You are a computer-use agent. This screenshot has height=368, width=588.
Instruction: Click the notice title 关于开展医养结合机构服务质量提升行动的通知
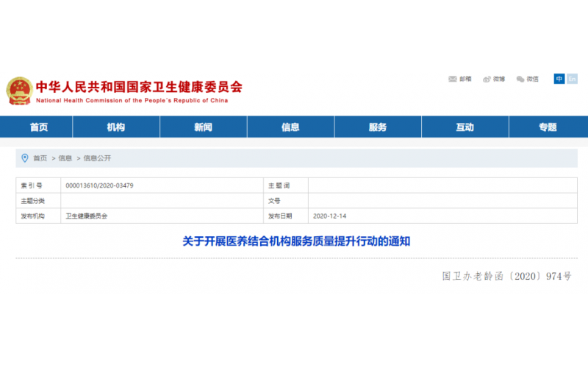(296, 241)
